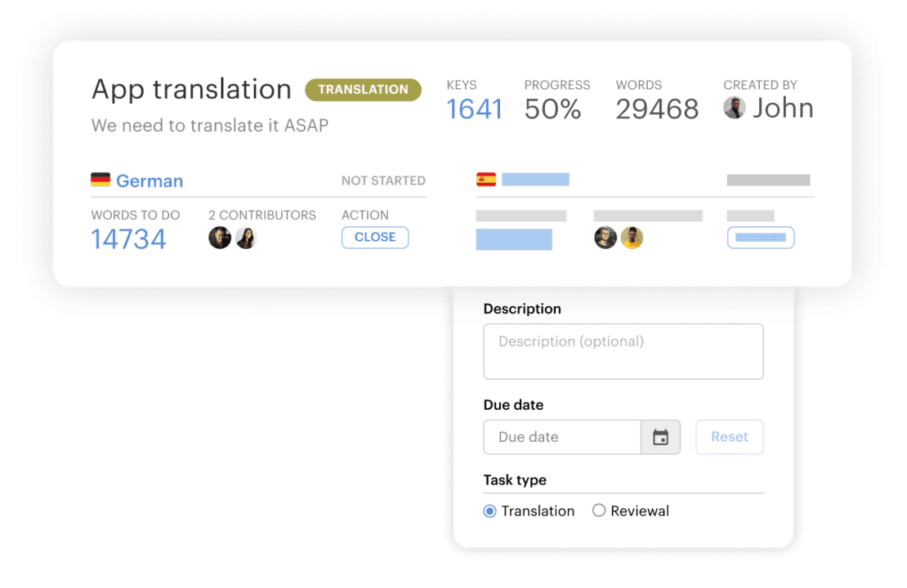Open the German language link
The image size is (907, 588).
pyautogui.click(x=150, y=180)
